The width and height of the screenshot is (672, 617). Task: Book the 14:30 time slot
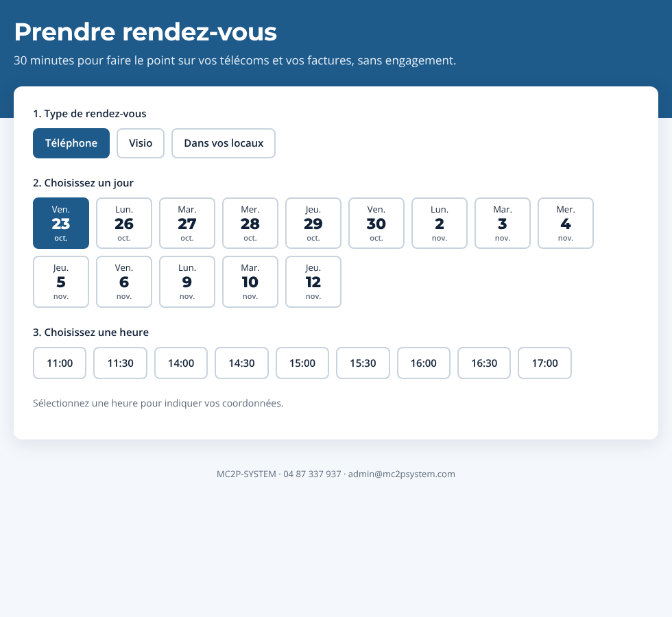pos(241,363)
